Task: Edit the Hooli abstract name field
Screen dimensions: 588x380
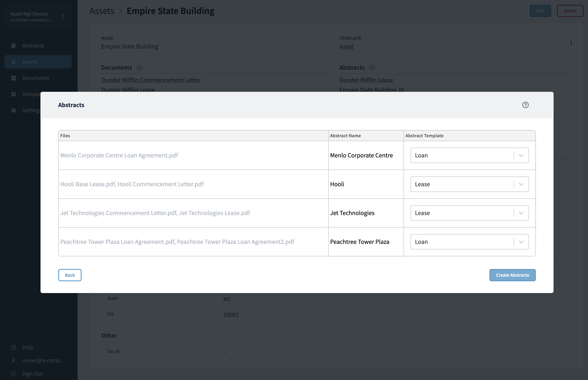Action: tap(365, 184)
